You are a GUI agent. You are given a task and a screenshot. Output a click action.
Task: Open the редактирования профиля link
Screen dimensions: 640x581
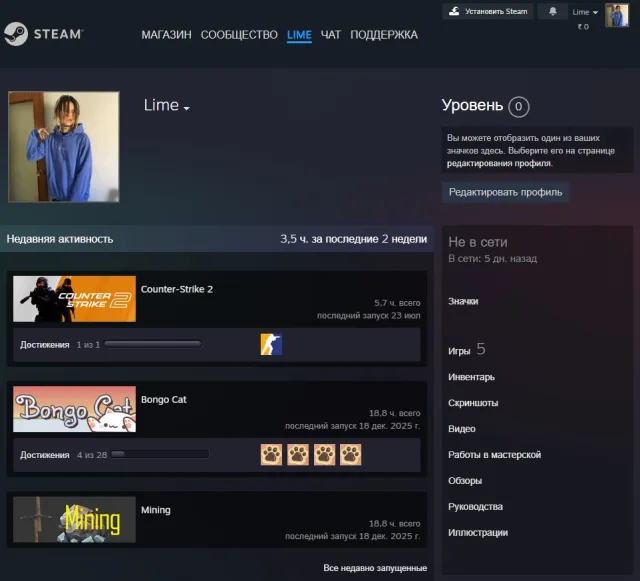pyautogui.click(x=500, y=163)
